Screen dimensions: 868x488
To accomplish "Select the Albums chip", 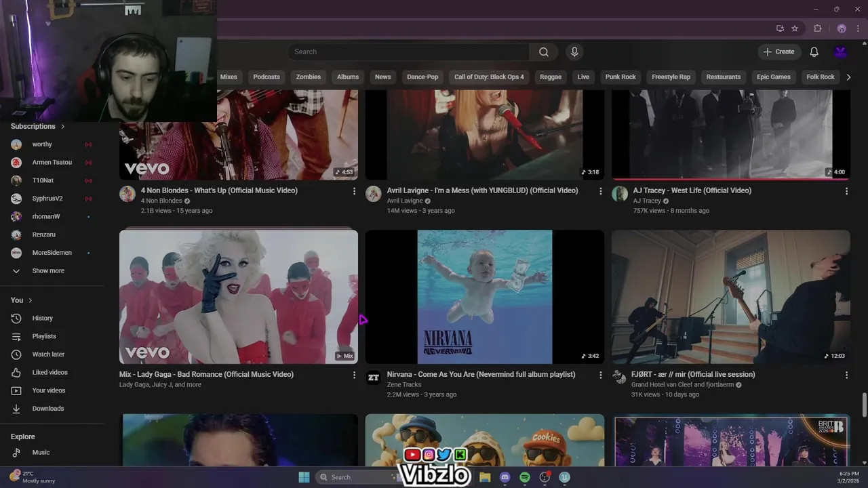I will point(348,77).
